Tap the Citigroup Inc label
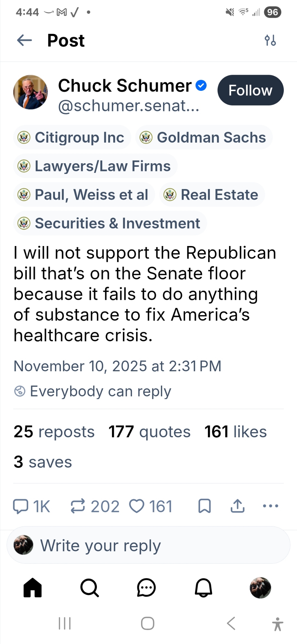The width and height of the screenshot is (297, 644). coord(72,137)
